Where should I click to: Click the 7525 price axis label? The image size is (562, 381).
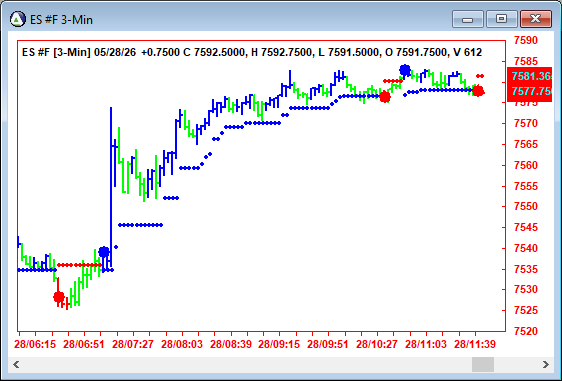[x=526, y=310]
